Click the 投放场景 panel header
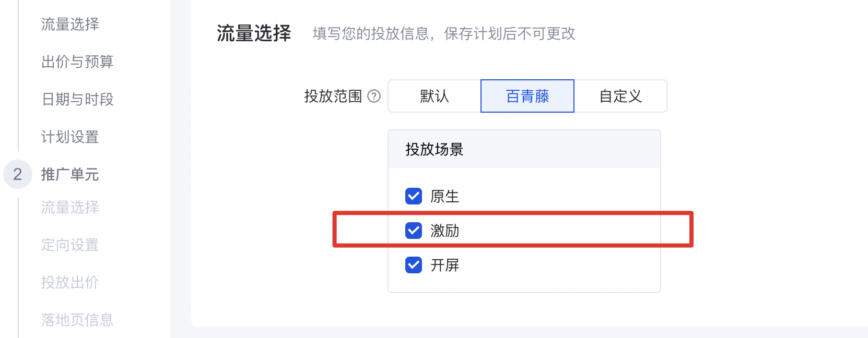868x338 pixels. point(435,150)
